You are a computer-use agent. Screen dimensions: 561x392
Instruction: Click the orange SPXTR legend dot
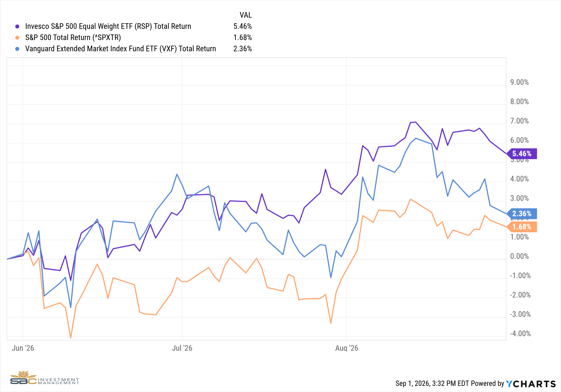[x=17, y=38]
